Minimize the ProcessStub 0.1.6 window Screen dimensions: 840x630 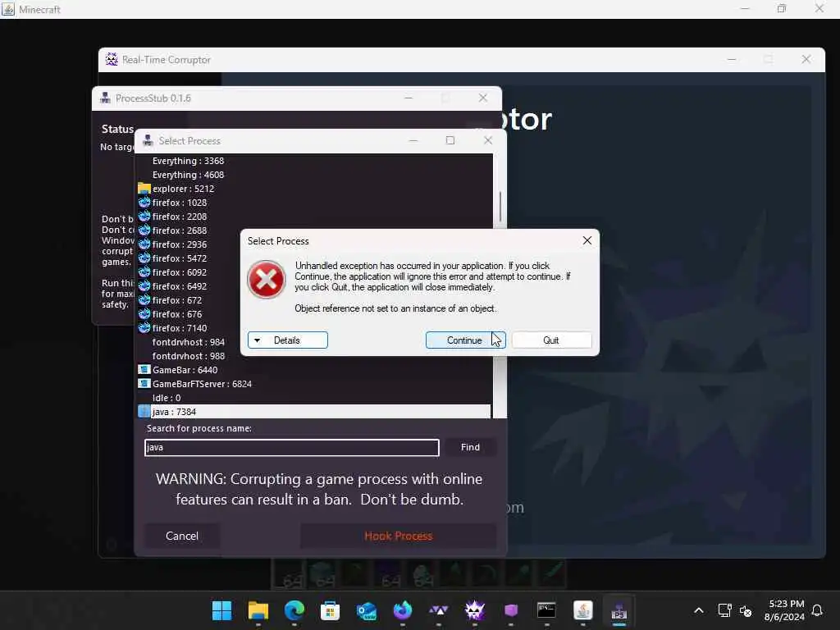point(409,98)
